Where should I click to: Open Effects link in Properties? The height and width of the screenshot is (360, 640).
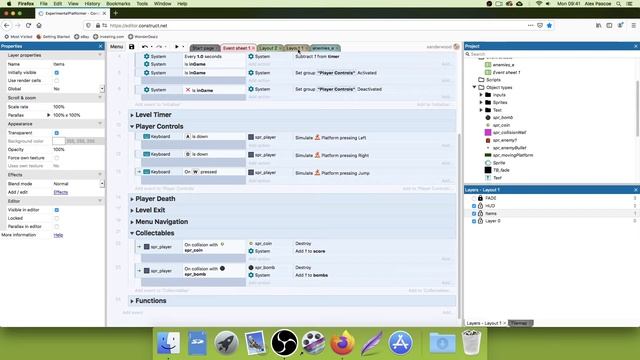[60, 192]
